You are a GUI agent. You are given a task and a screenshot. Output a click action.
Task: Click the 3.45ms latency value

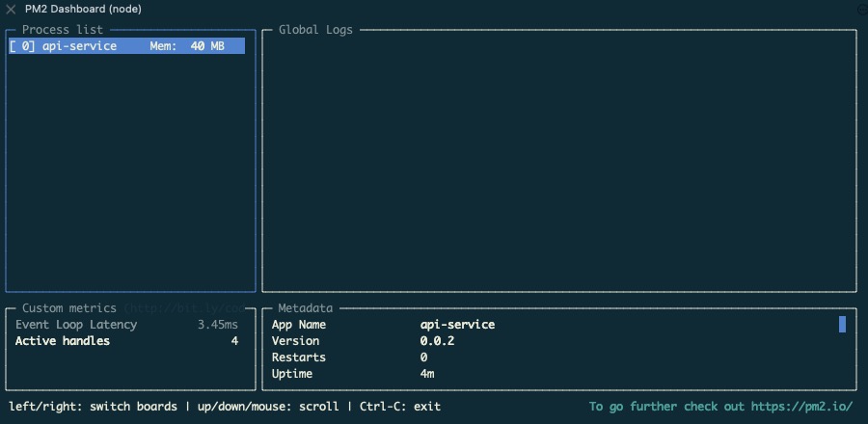pyautogui.click(x=218, y=325)
